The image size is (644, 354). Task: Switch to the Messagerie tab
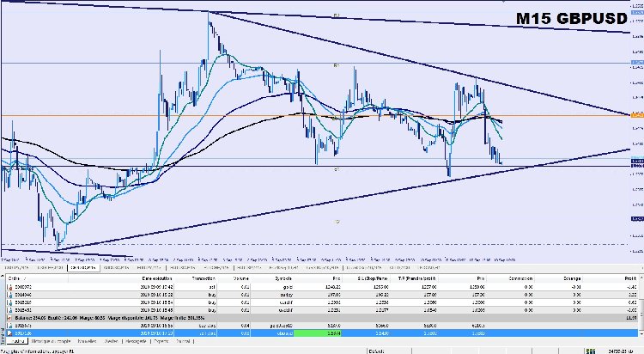[136, 341]
